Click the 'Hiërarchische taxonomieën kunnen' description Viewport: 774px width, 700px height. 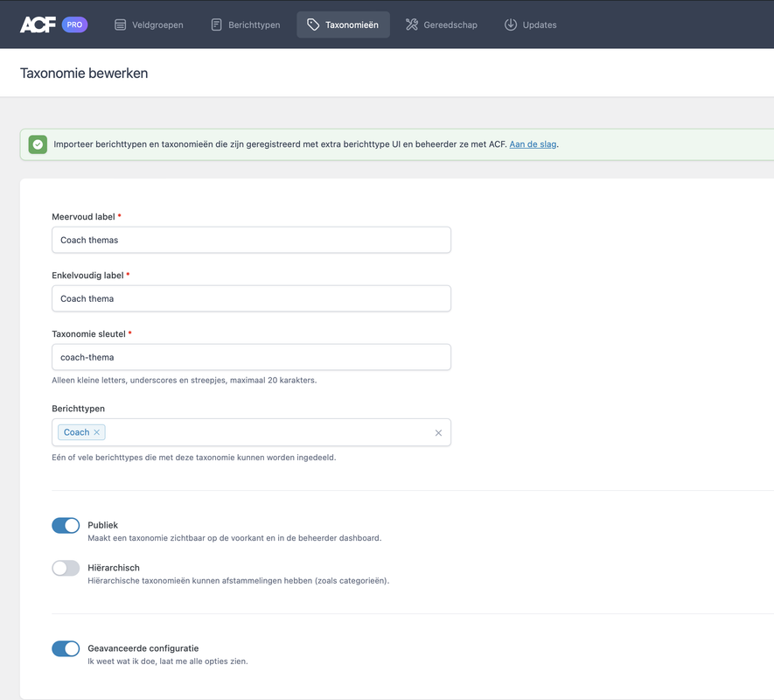pos(239,581)
